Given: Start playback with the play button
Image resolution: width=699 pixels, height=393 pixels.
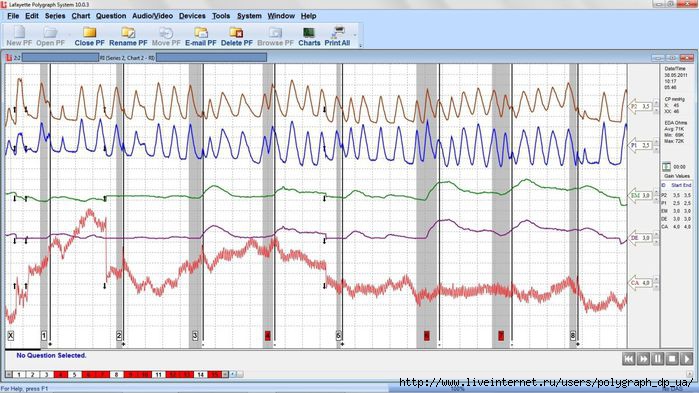Looking at the screenshot, I should (x=687, y=359).
